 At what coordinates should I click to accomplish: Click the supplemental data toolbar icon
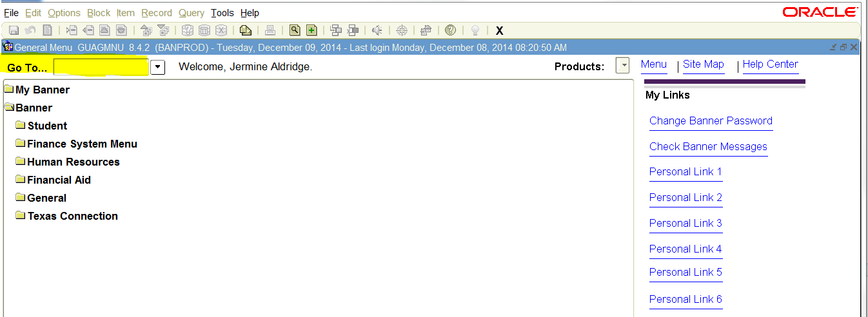[426, 30]
